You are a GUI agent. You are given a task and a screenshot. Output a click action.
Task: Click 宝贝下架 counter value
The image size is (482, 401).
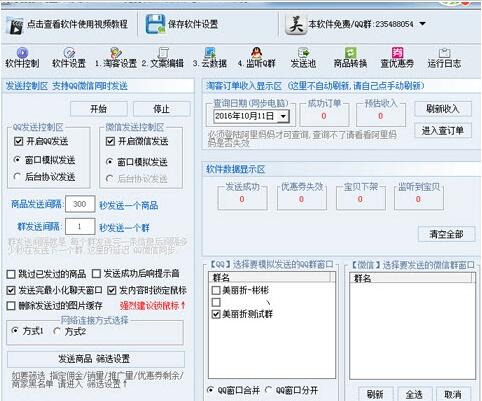pos(360,199)
